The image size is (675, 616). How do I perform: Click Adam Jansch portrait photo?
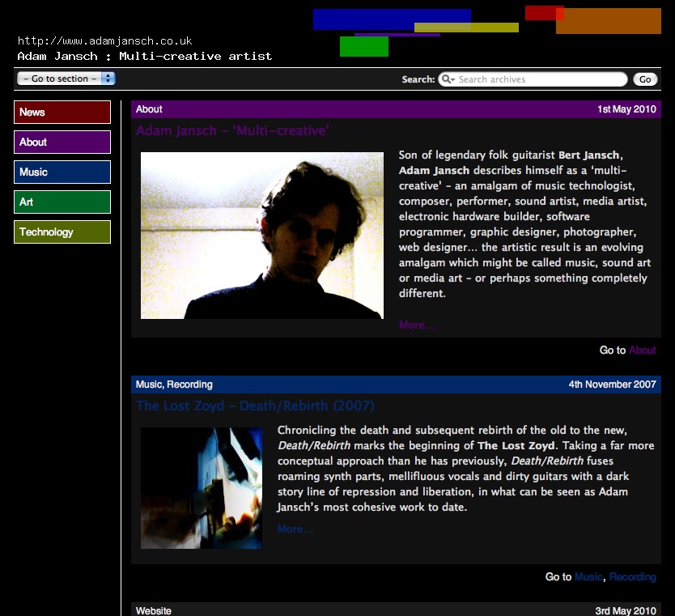coord(261,236)
